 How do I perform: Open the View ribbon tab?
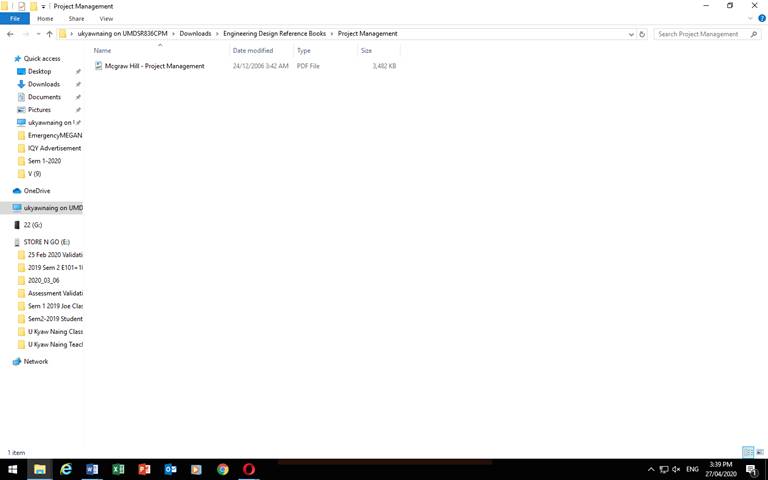point(106,19)
